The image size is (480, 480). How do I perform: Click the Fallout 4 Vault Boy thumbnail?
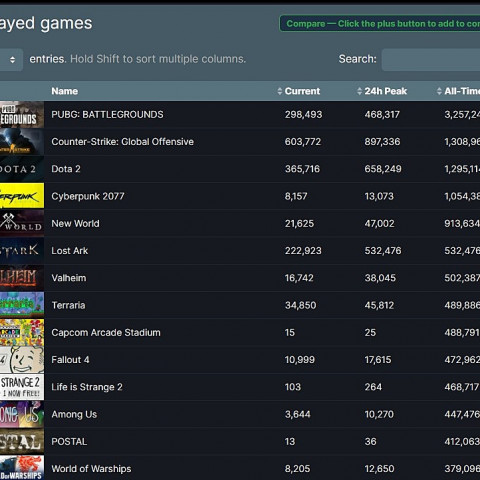click(22, 360)
